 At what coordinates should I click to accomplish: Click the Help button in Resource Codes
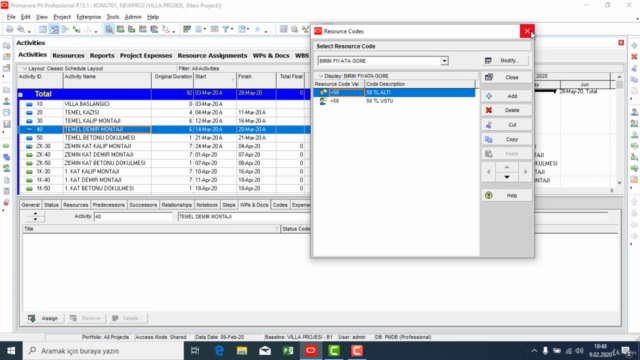[507, 196]
